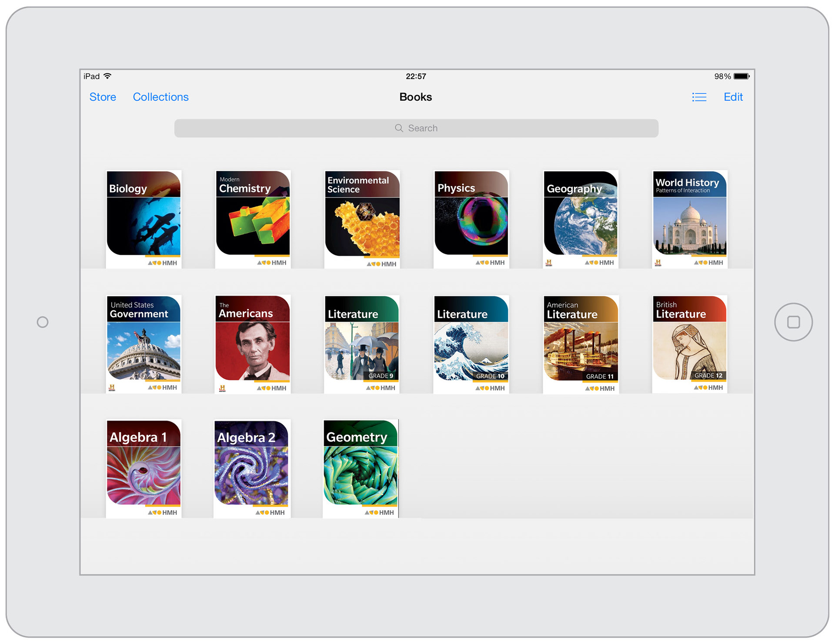Open Collections menu
The image size is (835, 644).
[x=160, y=97]
